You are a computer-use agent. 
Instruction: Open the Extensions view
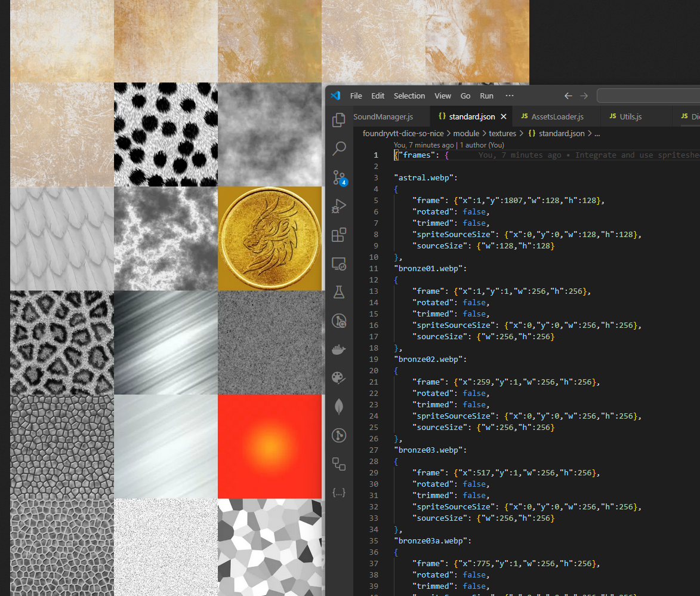tap(339, 235)
